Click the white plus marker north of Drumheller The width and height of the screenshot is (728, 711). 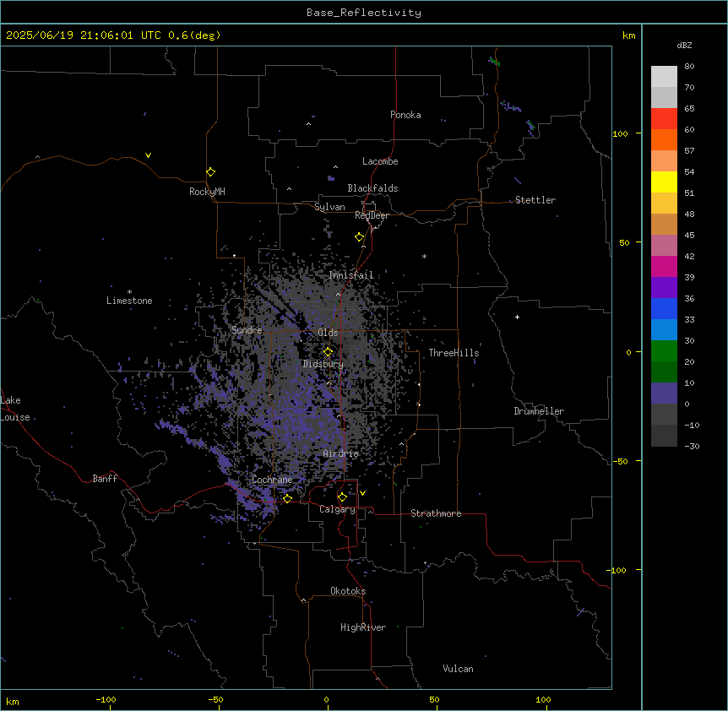[517, 317]
